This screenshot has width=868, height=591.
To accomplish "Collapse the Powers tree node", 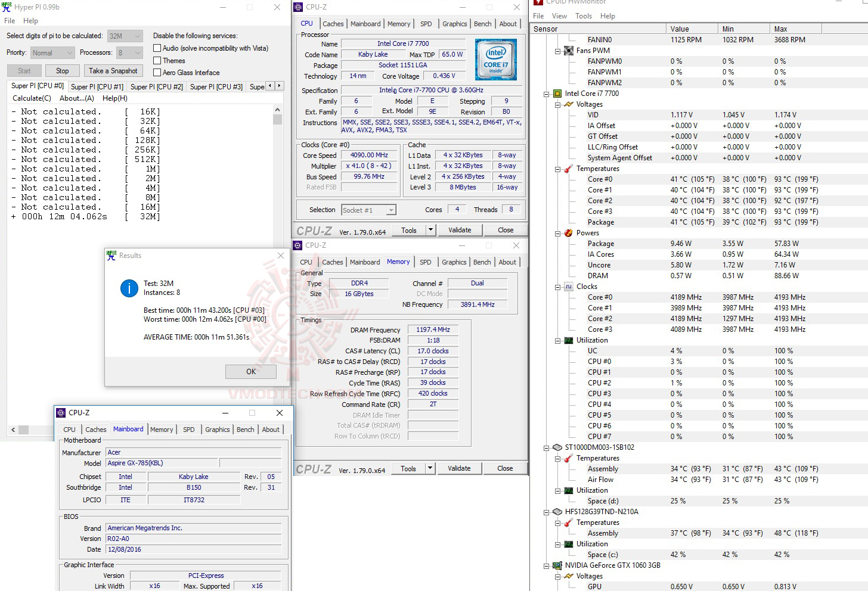I will click(557, 233).
